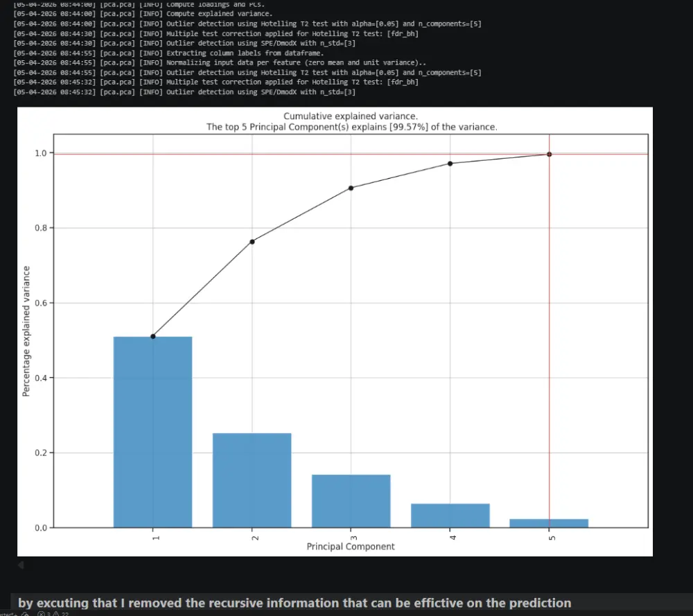This screenshot has width=693, height=616.
Task: Click the 'Extracting column labels from dataframe.' log line
Action: (x=168, y=53)
